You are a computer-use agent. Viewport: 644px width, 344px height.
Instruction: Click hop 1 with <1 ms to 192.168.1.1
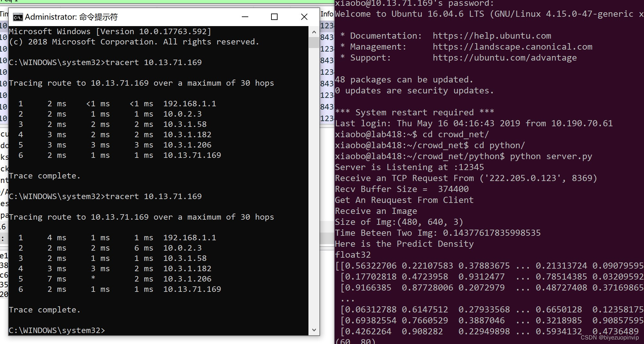117,103
